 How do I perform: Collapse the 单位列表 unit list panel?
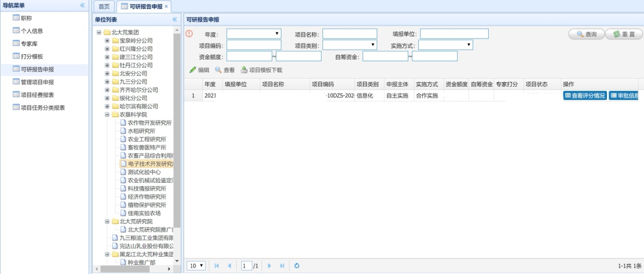(175, 19)
